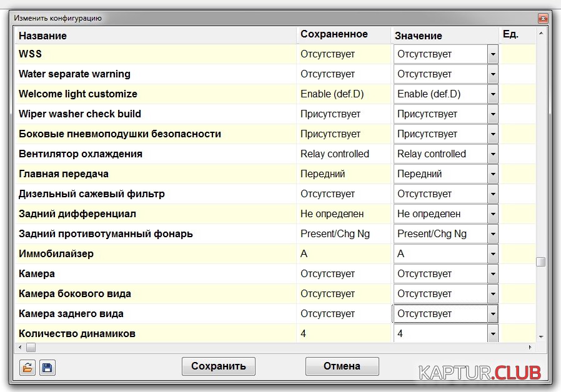Click the vertical scrollbar thumb
This screenshot has height=392, width=561.
tap(540, 262)
